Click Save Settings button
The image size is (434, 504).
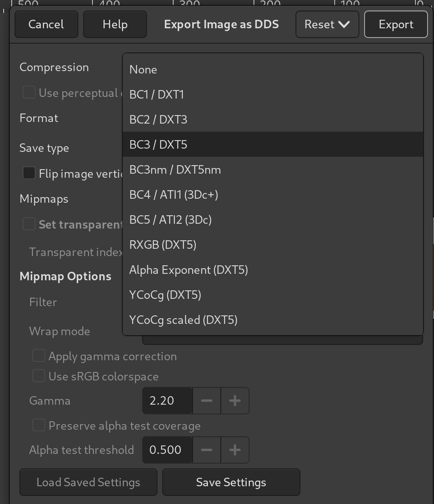[x=231, y=482]
